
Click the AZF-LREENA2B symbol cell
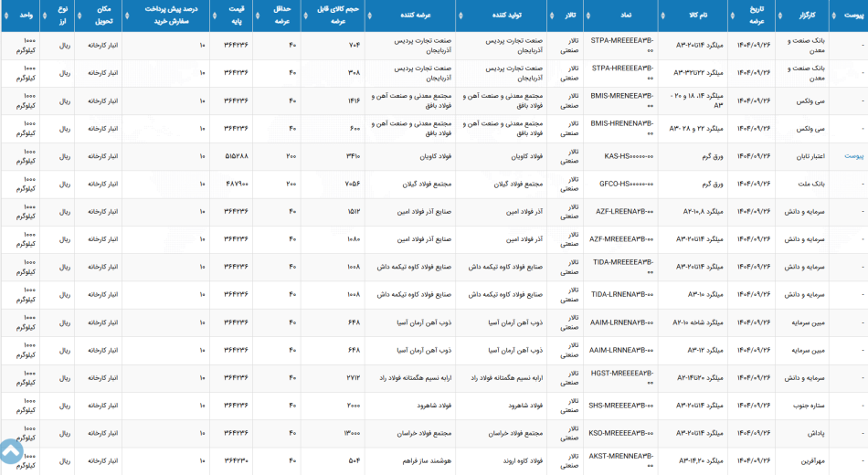(620, 212)
